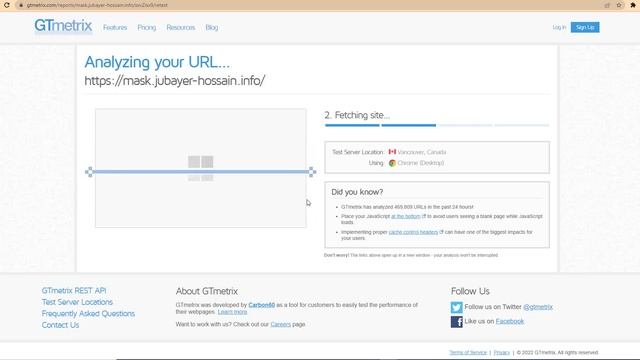Open the Contact Us link
This screenshot has height=360, width=640.
pos(60,325)
